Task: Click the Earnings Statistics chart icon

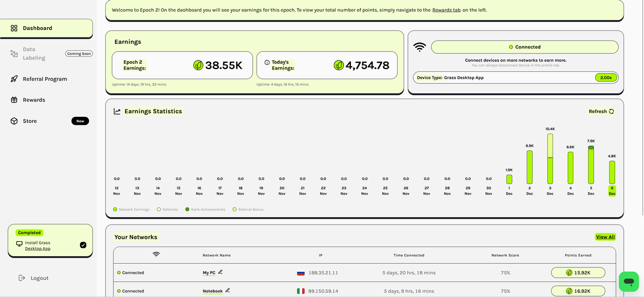Action: (117, 112)
